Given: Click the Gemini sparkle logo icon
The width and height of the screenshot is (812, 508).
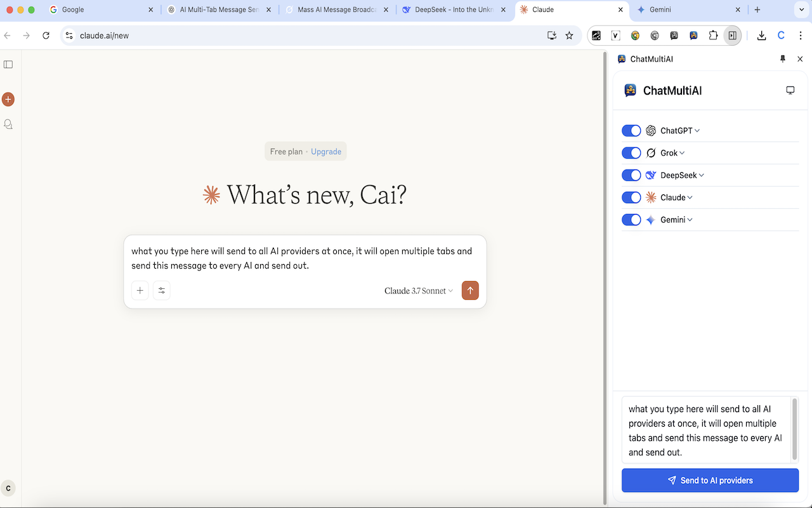Looking at the screenshot, I should (651, 220).
